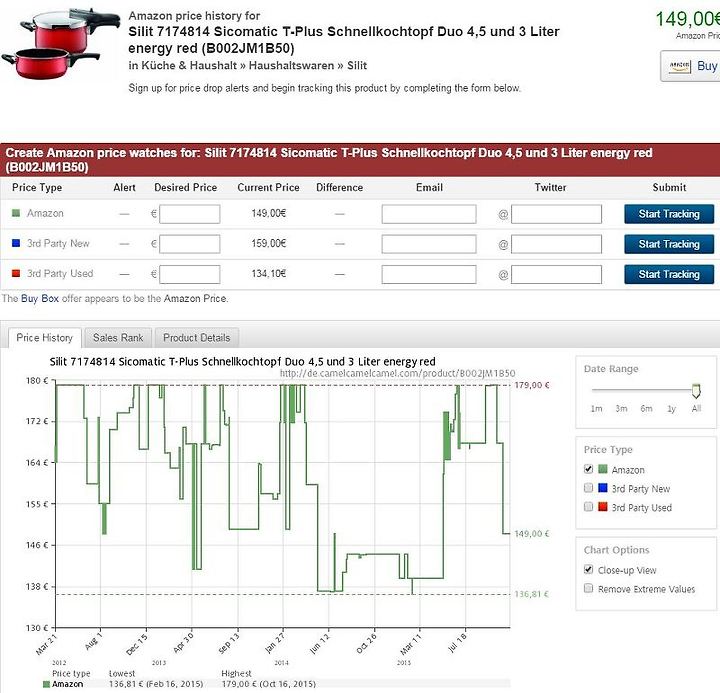Screen dimensions: 720x693
Task: Click the 3rd Party New Twitter field
Action: tap(557, 244)
